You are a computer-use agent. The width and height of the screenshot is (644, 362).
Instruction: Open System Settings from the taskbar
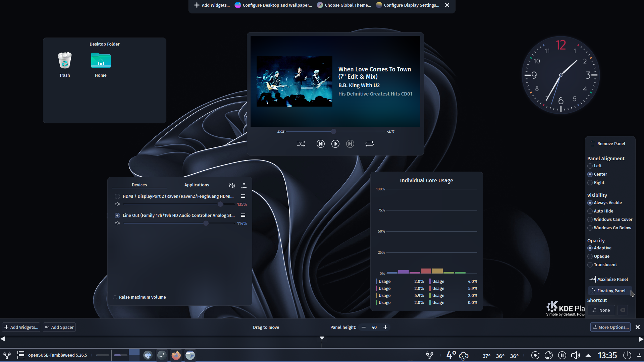[x=162, y=355]
